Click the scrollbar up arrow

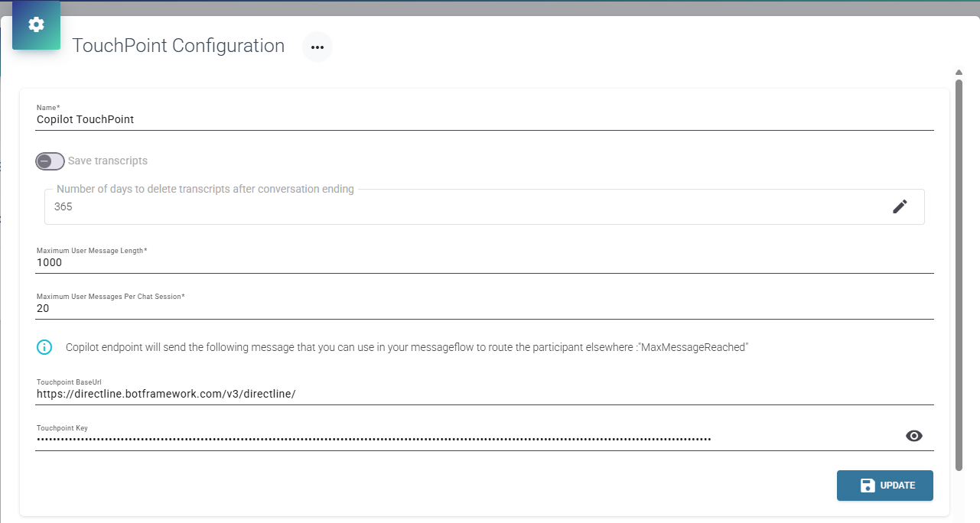(959, 72)
